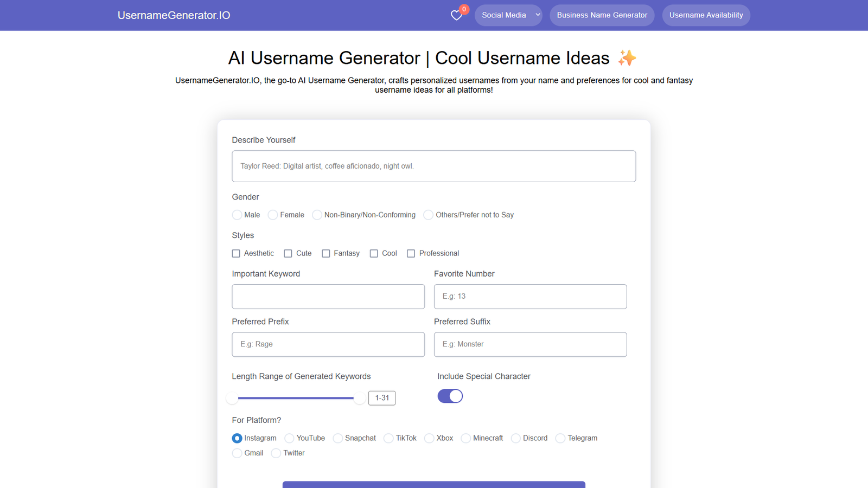Select Non-Binary/Non-Conforming gender option

(317, 215)
